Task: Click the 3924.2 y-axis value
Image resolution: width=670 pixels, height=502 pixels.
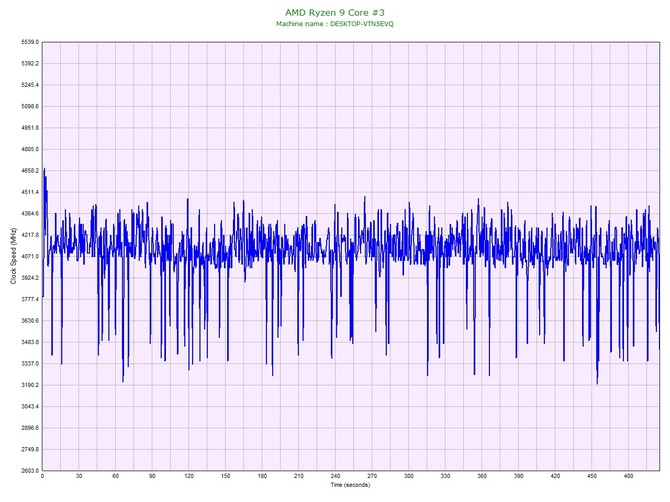Action: pyautogui.click(x=30, y=278)
